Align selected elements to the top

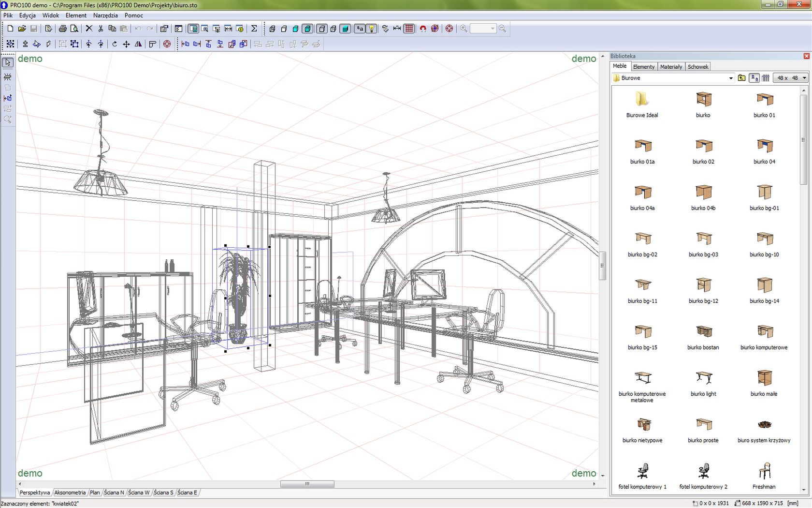pyautogui.click(x=208, y=44)
